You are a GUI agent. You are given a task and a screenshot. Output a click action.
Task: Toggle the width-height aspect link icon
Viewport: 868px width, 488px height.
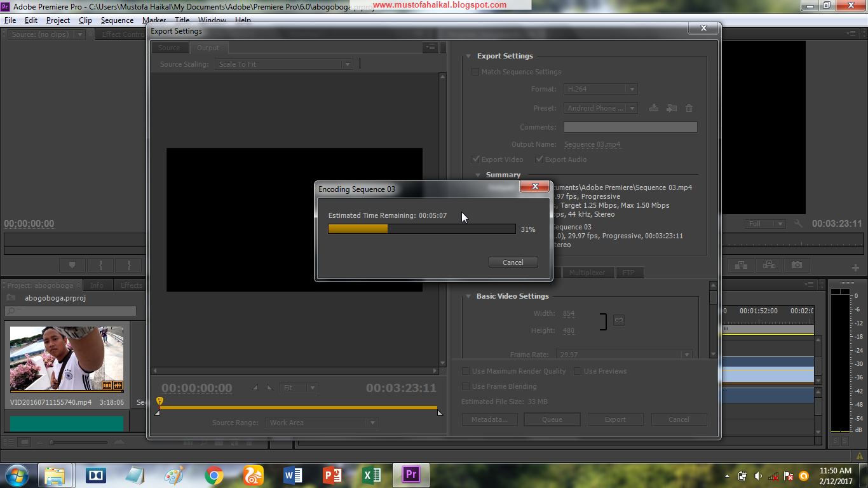618,320
